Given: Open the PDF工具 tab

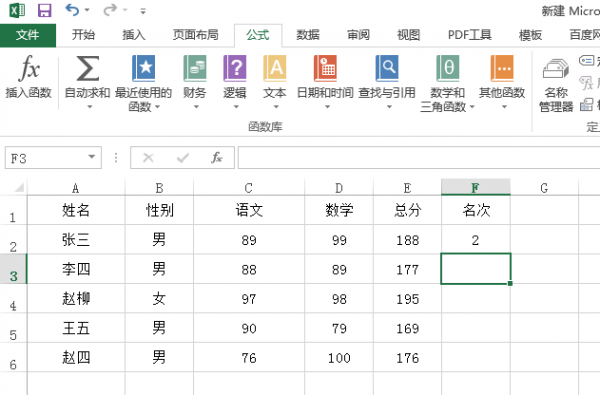Looking at the screenshot, I should (x=470, y=35).
